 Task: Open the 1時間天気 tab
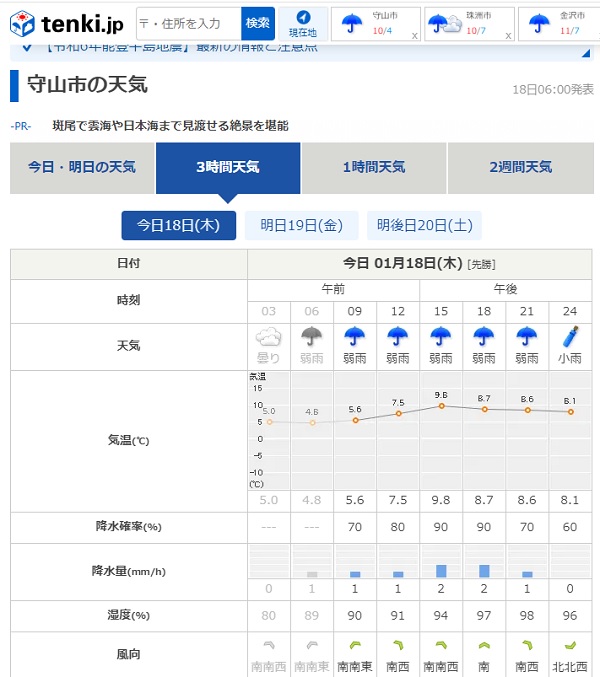tap(374, 167)
